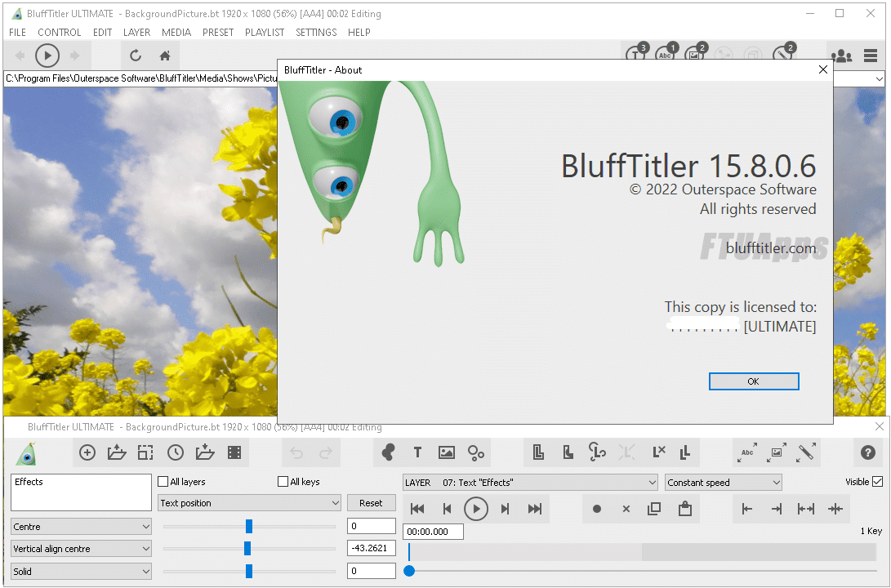
Task: Click the paste key clipboard icon
Action: coord(684,509)
